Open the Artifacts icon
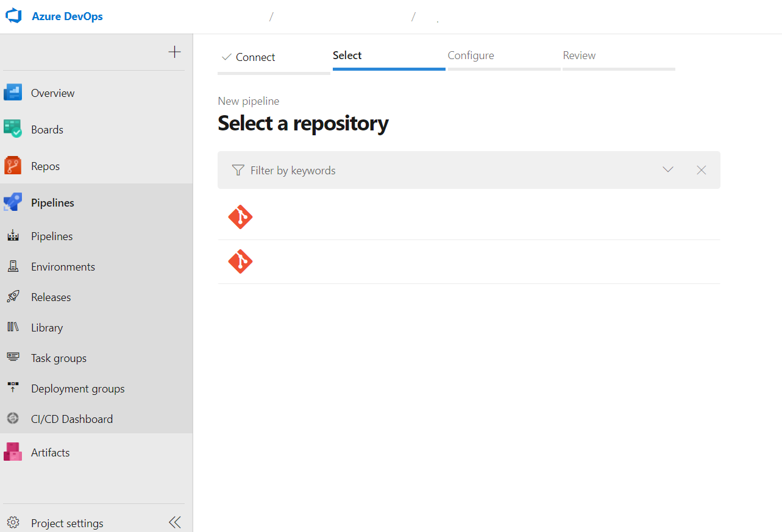This screenshot has width=782, height=532. (13, 452)
